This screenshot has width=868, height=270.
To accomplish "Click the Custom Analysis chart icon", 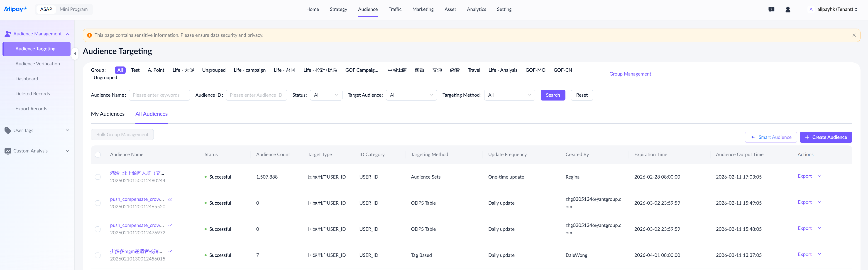I will [8, 151].
